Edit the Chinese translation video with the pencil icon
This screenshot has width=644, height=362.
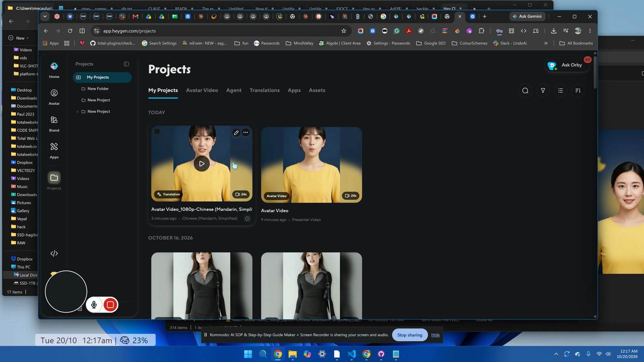pyautogui.click(x=236, y=132)
